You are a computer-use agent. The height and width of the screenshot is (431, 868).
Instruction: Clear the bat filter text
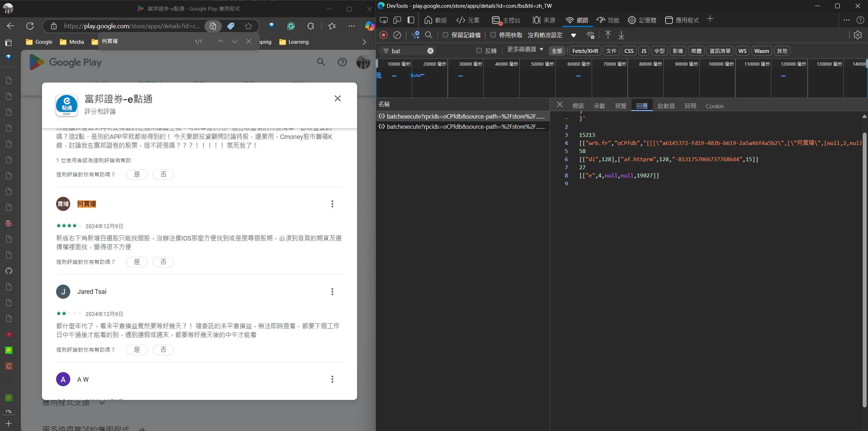(430, 51)
